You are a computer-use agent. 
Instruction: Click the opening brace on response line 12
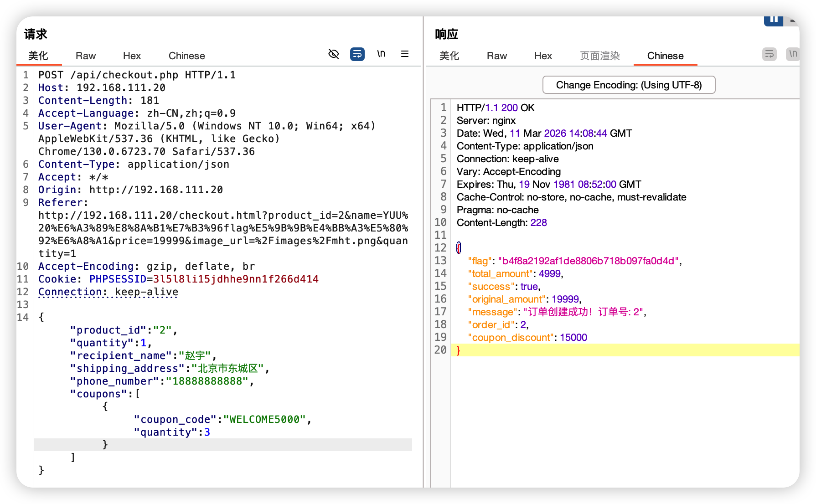[459, 248]
